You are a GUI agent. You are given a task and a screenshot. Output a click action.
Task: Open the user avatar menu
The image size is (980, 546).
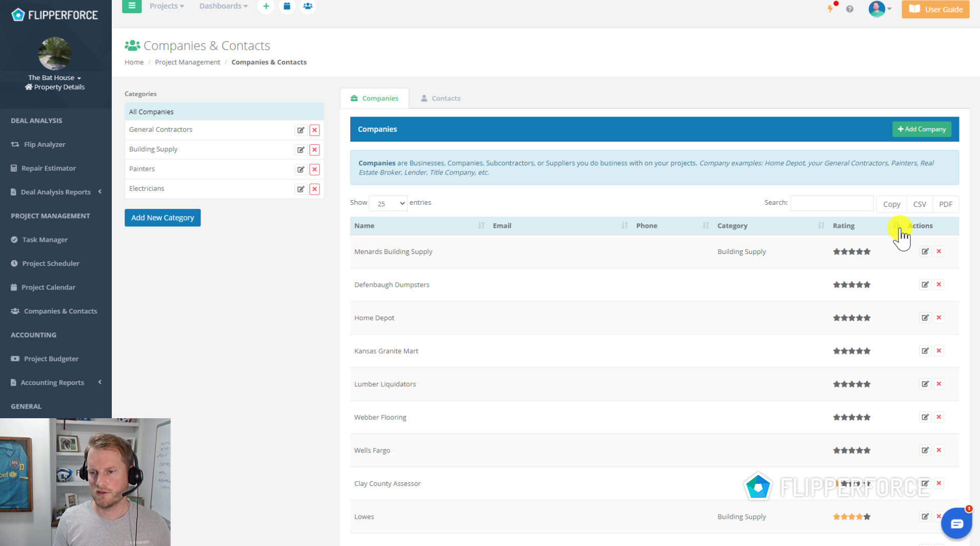coord(880,9)
